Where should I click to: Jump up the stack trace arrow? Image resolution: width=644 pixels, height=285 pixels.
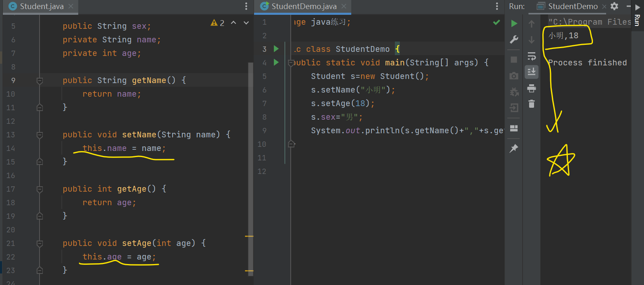click(532, 24)
